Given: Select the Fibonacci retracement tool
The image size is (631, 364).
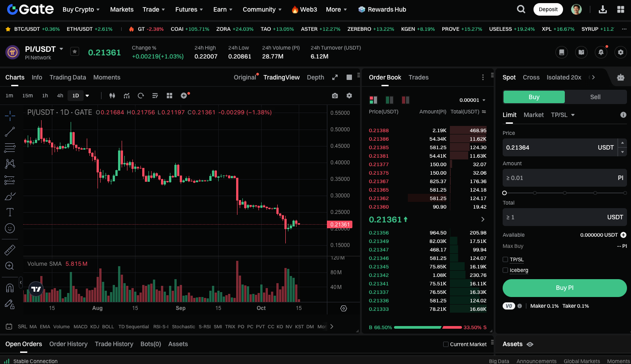Looking at the screenshot, I should pyautogui.click(x=10, y=148).
